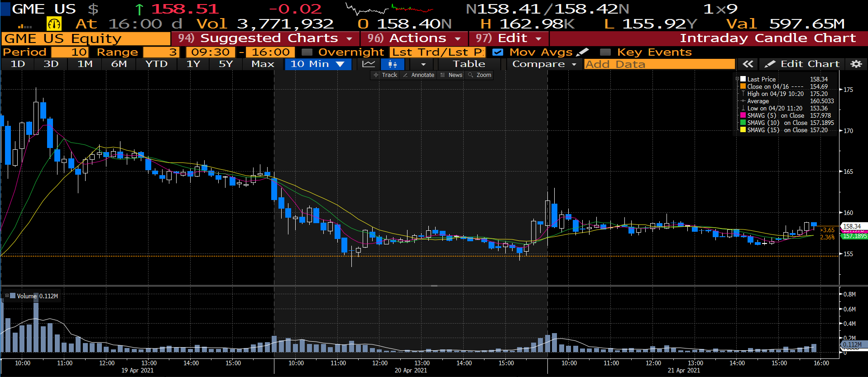This screenshot has height=377, width=868.
Task: Click the green SMAVG (10) color swatch
Action: coord(743,123)
